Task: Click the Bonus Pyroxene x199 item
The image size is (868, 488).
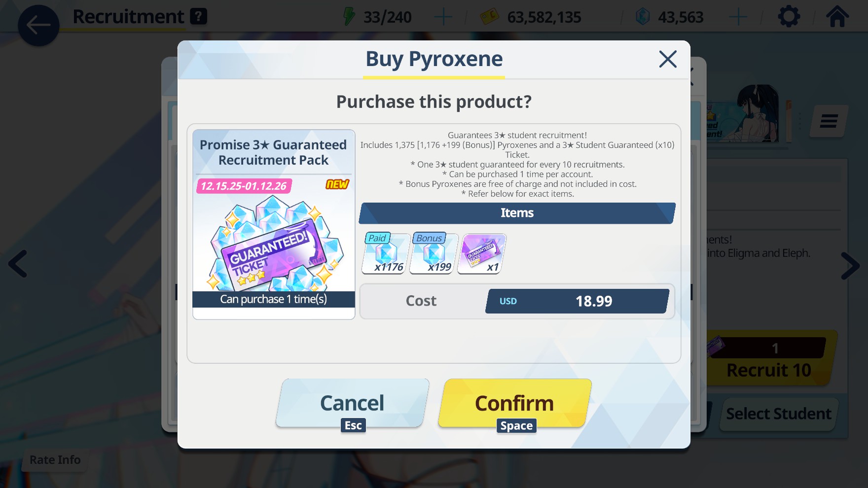Action: [x=434, y=253]
